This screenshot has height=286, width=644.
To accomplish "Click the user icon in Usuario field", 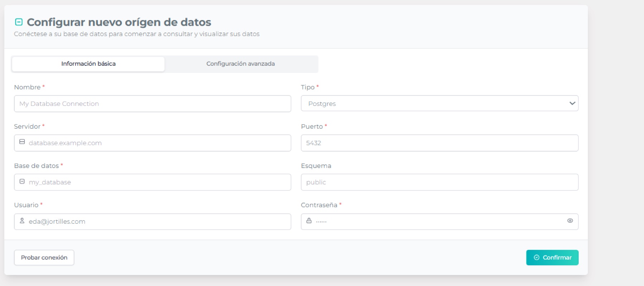I will (22, 221).
